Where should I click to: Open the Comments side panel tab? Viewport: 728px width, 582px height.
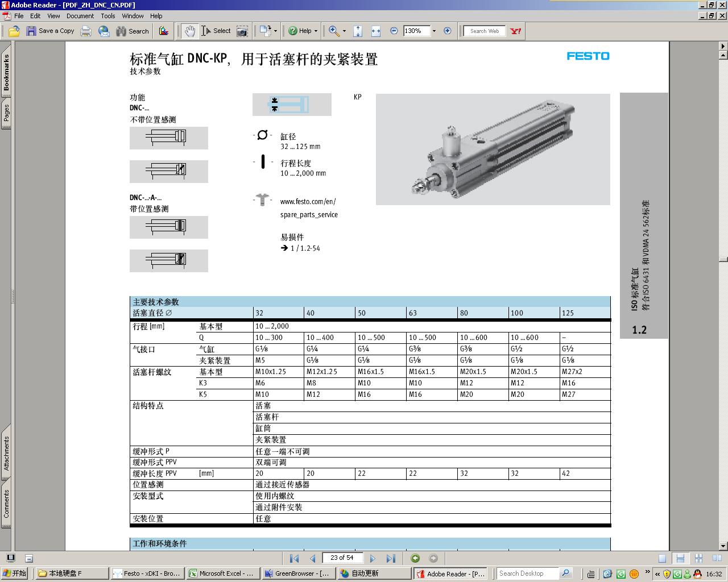6,504
